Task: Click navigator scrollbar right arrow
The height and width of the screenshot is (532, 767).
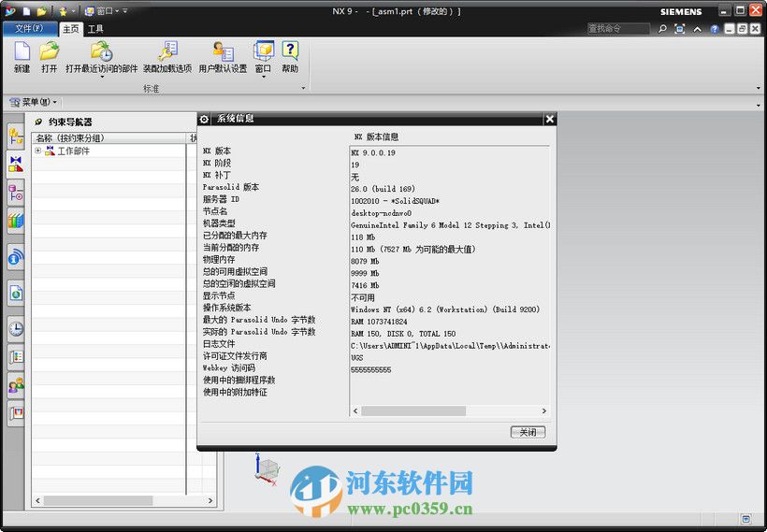Action: point(210,501)
